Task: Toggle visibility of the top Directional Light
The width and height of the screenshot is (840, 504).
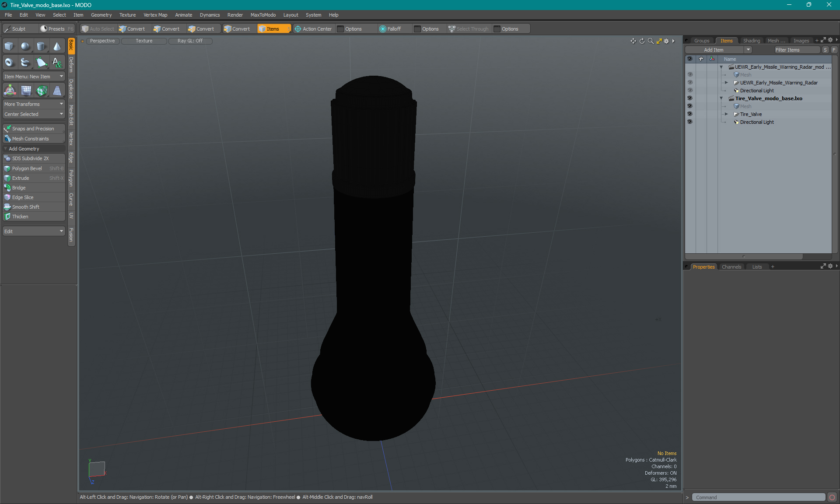Action: pos(690,91)
